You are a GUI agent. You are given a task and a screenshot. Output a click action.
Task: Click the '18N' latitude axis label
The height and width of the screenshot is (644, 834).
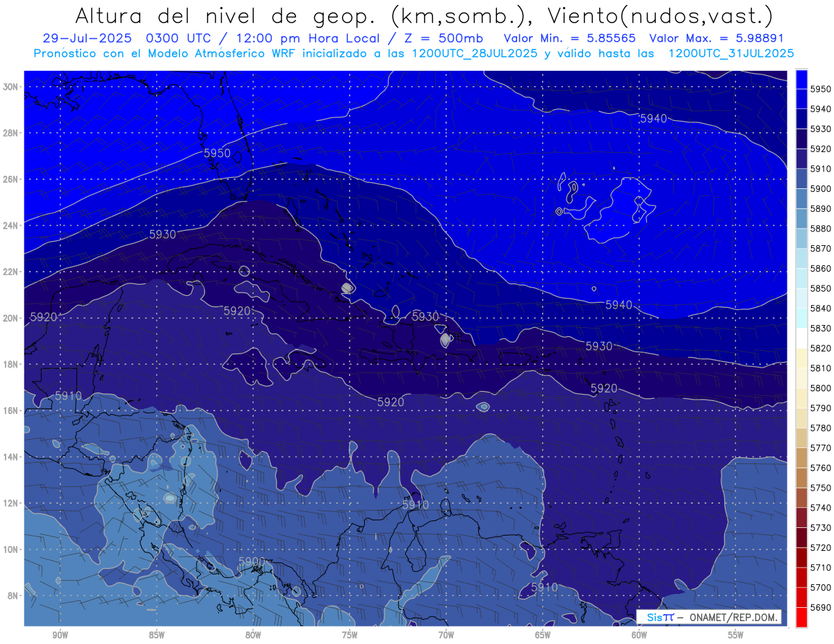(x=11, y=364)
